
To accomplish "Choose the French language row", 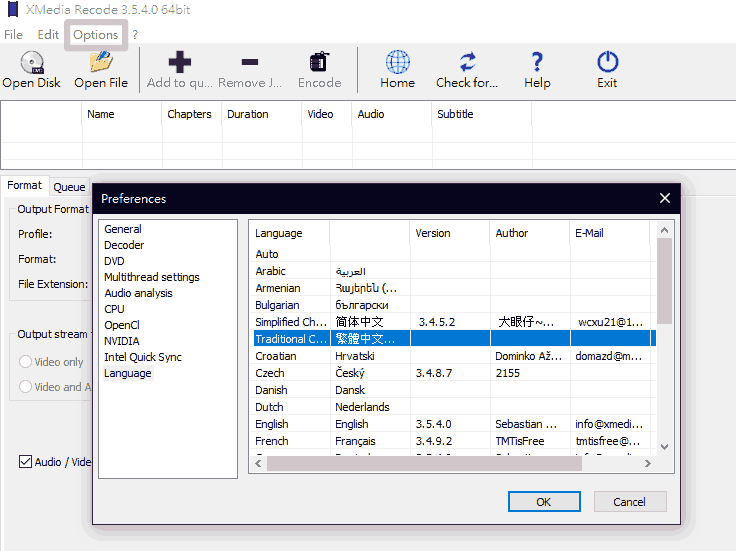I will click(454, 441).
